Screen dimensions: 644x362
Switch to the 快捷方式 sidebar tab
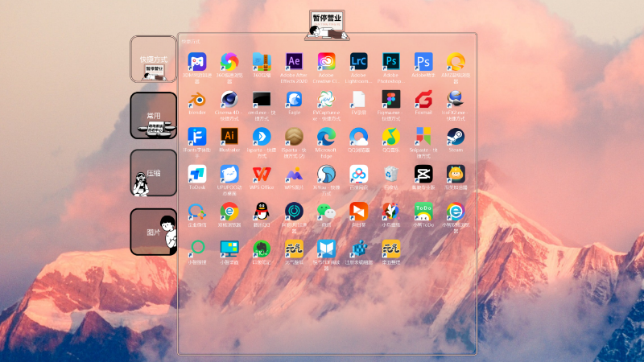click(153, 59)
